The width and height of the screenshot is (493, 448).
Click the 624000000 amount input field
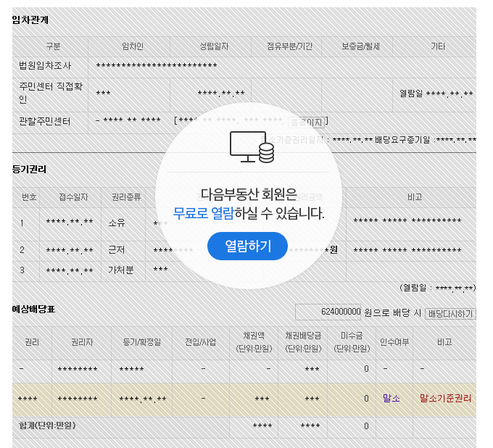pyautogui.click(x=328, y=312)
